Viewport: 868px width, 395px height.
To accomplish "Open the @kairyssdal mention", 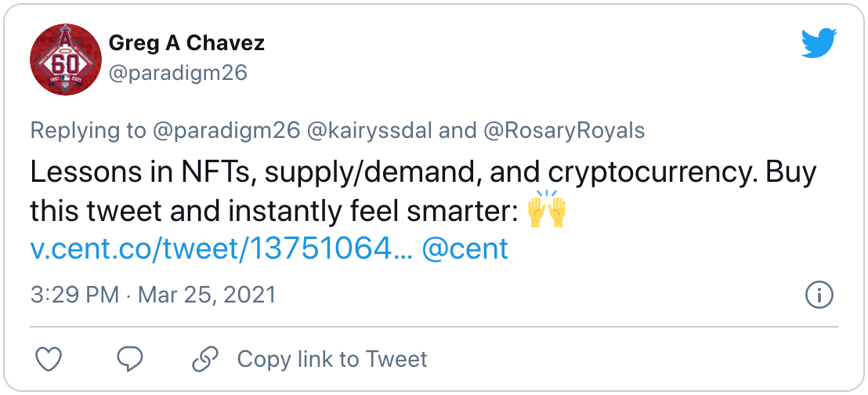I will click(x=369, y=131).
